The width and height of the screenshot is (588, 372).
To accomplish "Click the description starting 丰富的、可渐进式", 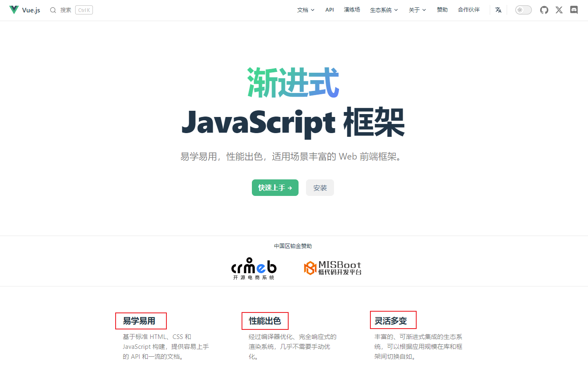I will [x=418, y=347].
